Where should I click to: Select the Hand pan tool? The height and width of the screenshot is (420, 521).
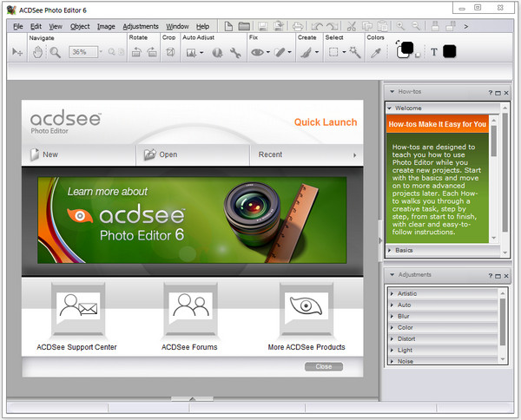(38, 53)
